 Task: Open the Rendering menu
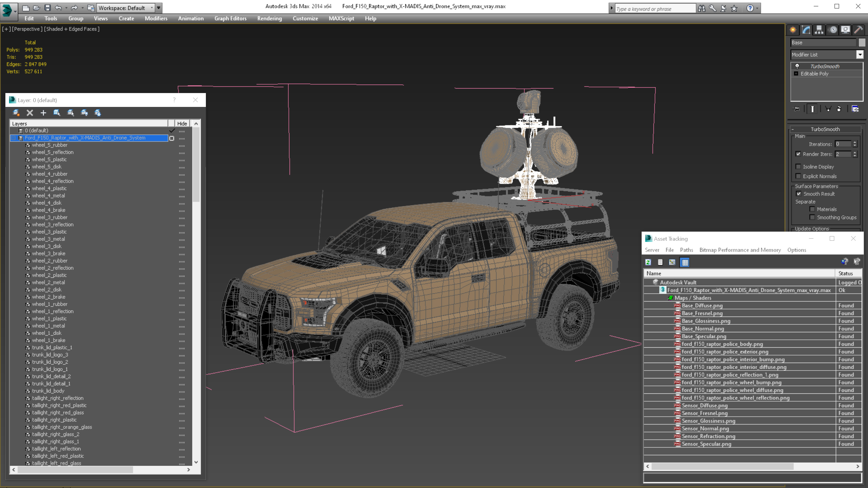[x=269, y=18]
